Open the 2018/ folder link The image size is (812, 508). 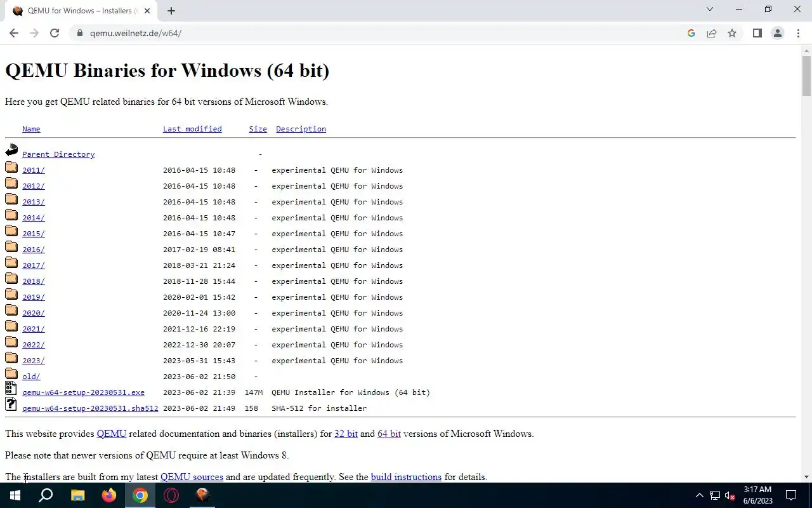34,281
